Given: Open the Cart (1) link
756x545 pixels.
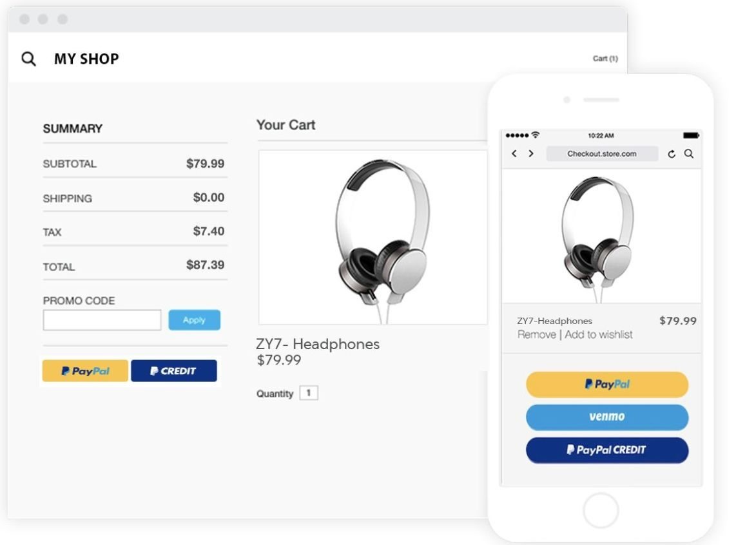Looking at the screenshot, I should click(605, 59).
